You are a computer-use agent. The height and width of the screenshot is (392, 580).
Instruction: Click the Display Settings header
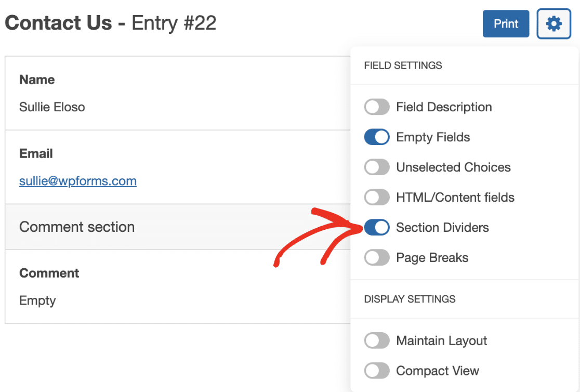click(x=410, y=299)
